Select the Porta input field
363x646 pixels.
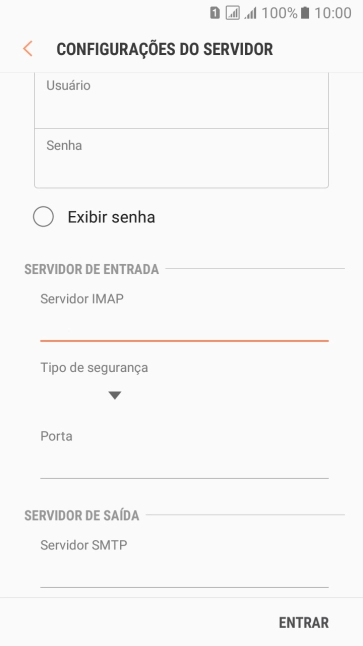point(184,454)
